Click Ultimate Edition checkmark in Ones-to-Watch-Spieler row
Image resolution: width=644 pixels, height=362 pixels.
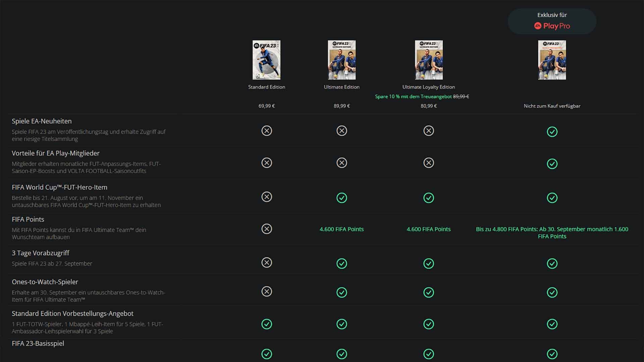(342, 292)
